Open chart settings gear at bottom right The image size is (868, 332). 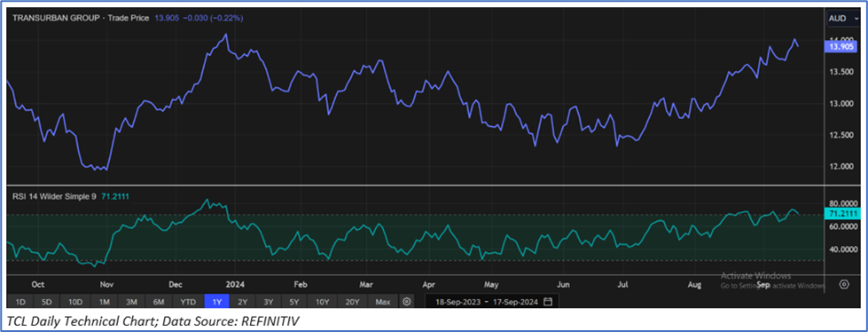click(844, 284)
